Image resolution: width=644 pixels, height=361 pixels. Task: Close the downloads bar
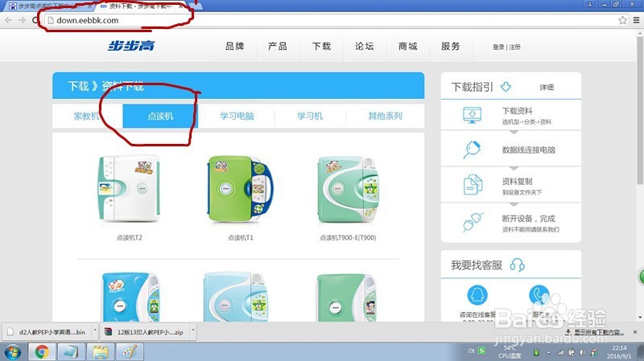pyautogui.click(x=635, y=331)
